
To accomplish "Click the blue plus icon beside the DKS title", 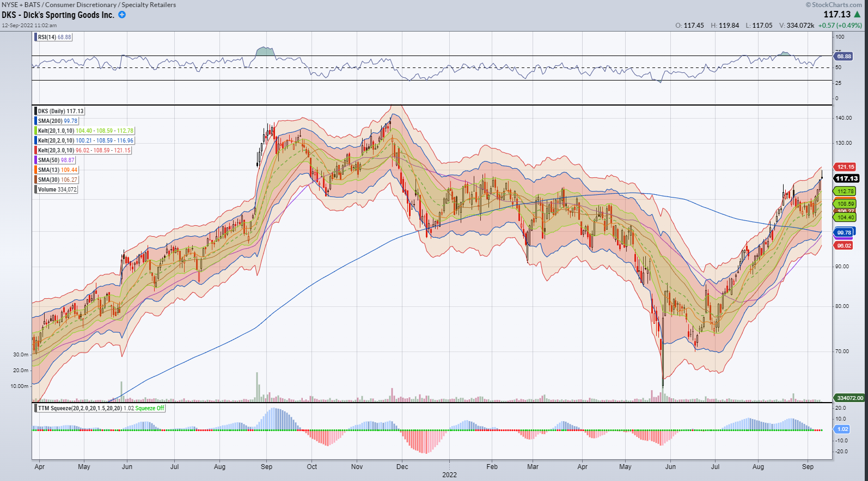I will [x=122, y=15].
